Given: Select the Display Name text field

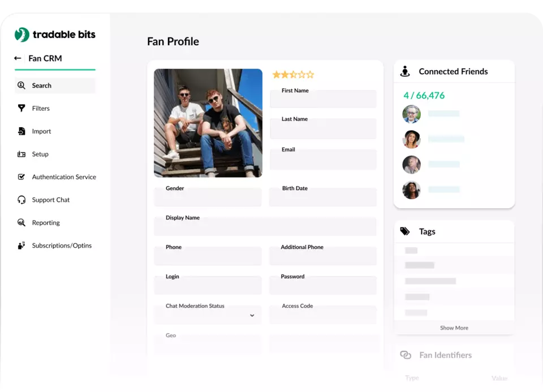Looking at the screenshot, I should (265, 228).
